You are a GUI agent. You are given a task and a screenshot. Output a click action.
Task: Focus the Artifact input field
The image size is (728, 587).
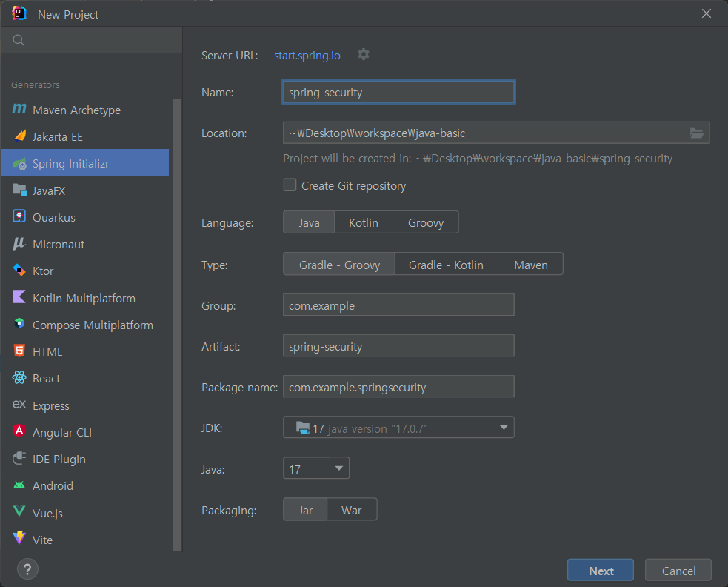point(398,346)
